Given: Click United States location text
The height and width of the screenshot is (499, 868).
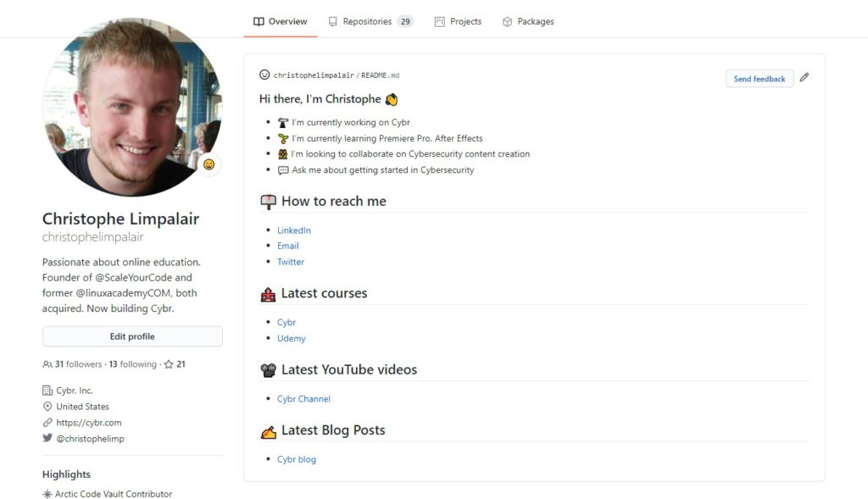Looking at the screenshot, I should click(x=82, y=406).
